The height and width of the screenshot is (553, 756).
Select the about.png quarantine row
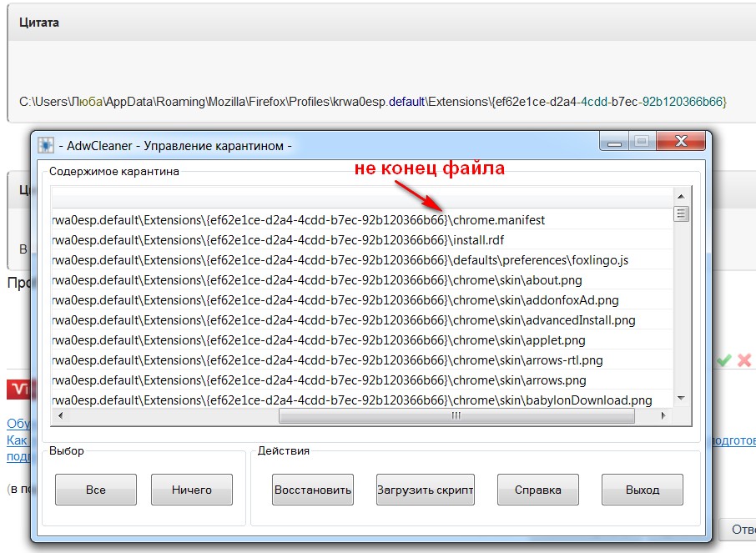[361, 280]
